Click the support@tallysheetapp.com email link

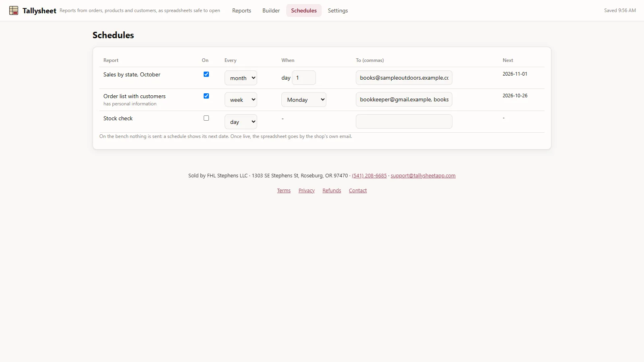423,176
